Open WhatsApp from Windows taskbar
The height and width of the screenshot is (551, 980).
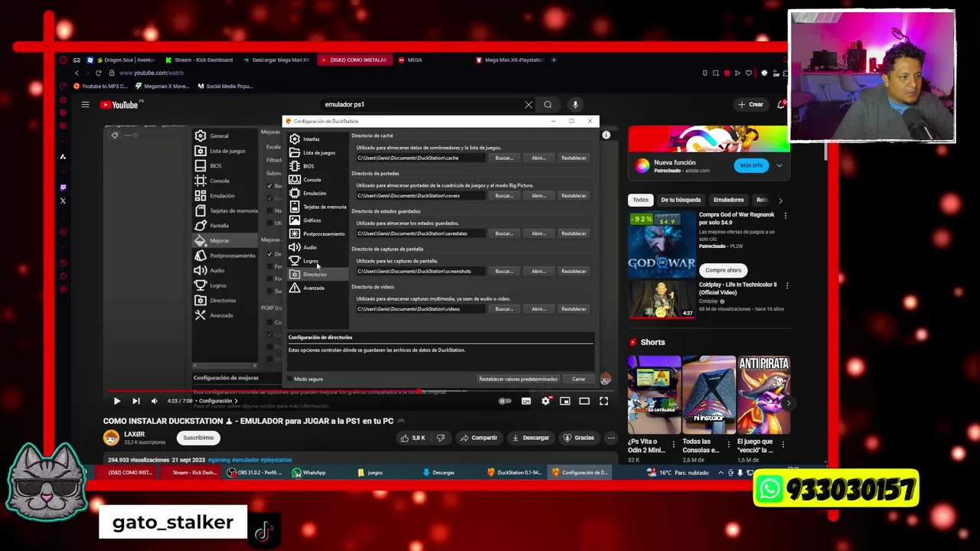point(309,473)
